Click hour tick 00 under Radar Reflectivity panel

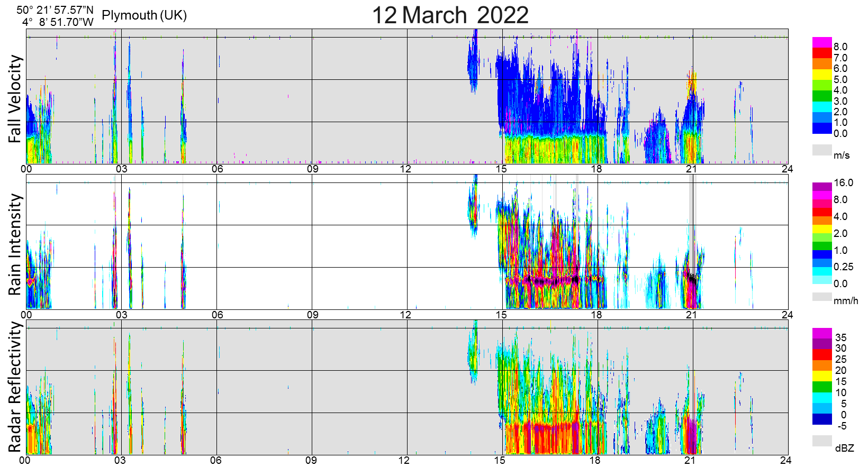pyautogui.click(x=25, y=460)
